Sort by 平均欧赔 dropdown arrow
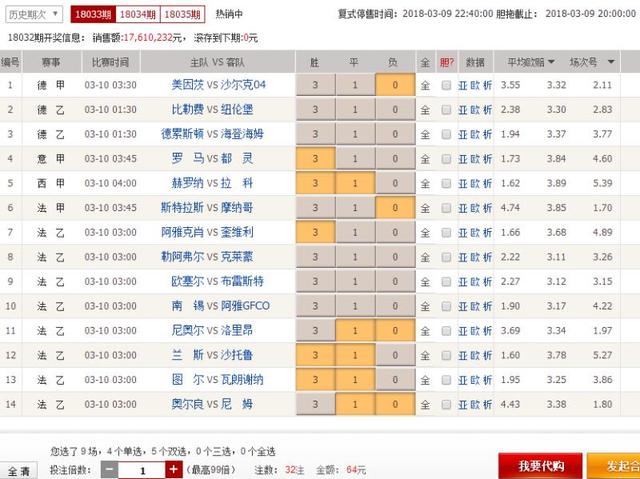This screenshot has width=640, height=479. [x=551, y=62]
